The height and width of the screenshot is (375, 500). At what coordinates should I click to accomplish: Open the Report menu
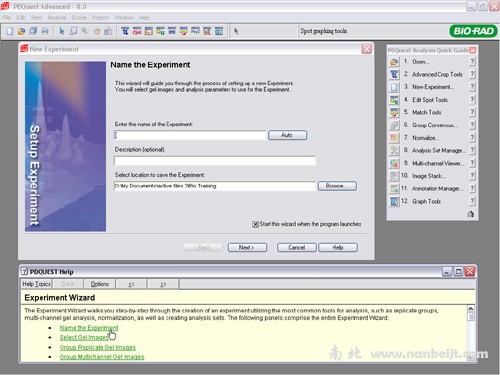(x=100, y=17)
